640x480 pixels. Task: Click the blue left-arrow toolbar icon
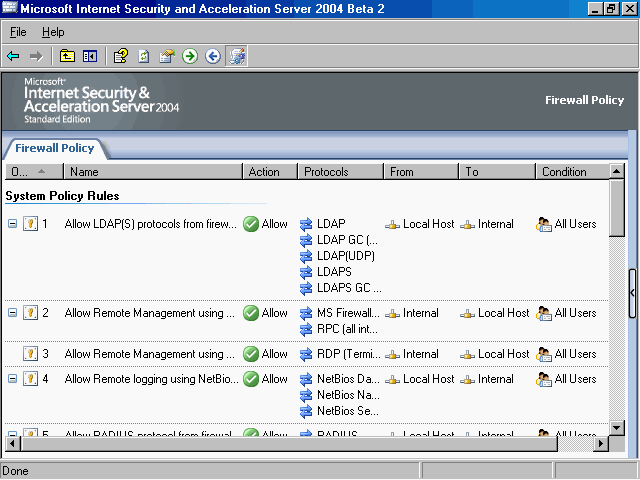212,56
